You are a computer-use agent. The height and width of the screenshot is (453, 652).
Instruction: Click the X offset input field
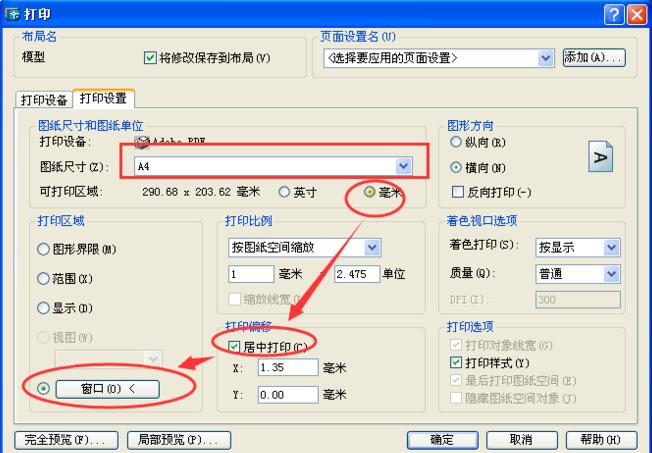(x=288, y=368)
